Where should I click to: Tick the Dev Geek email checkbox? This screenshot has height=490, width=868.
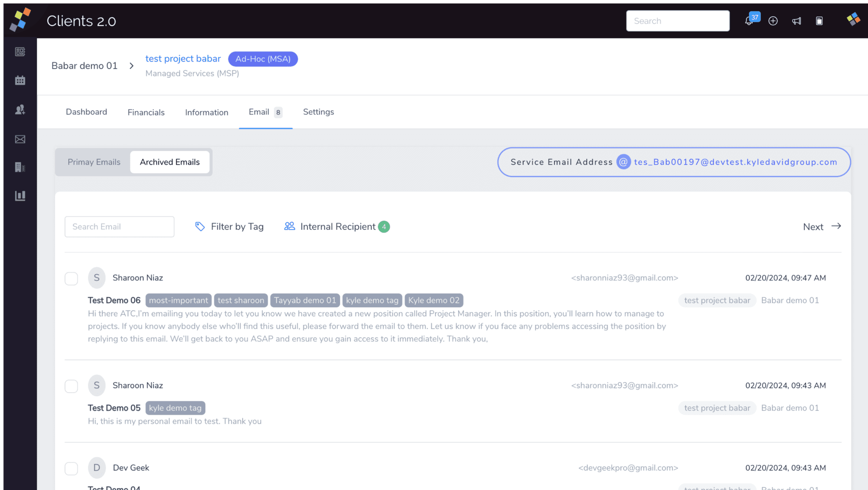coord(71,468)
